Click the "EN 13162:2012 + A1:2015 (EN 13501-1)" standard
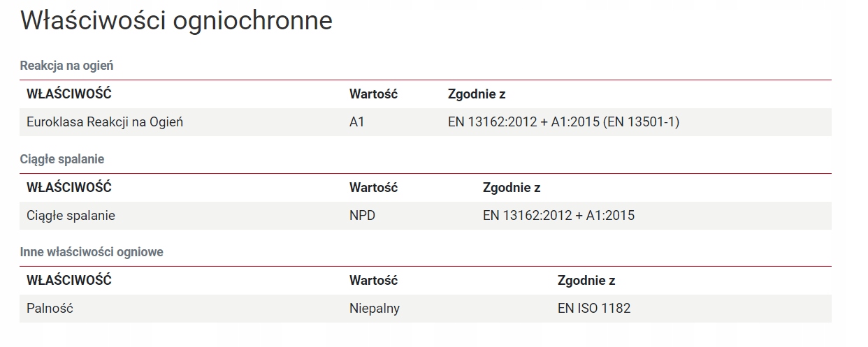The width and height of the screenshot is (868, 347). (563, 122)
